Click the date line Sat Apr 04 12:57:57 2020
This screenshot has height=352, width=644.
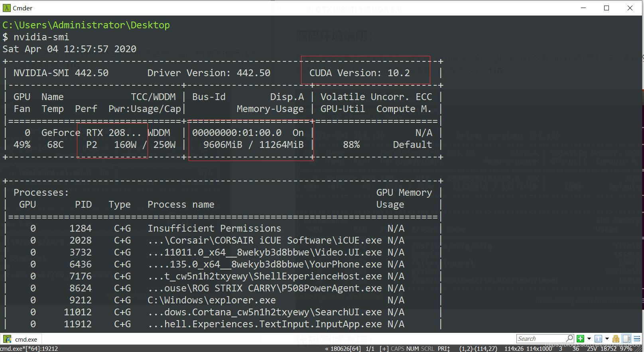(69, 49)
